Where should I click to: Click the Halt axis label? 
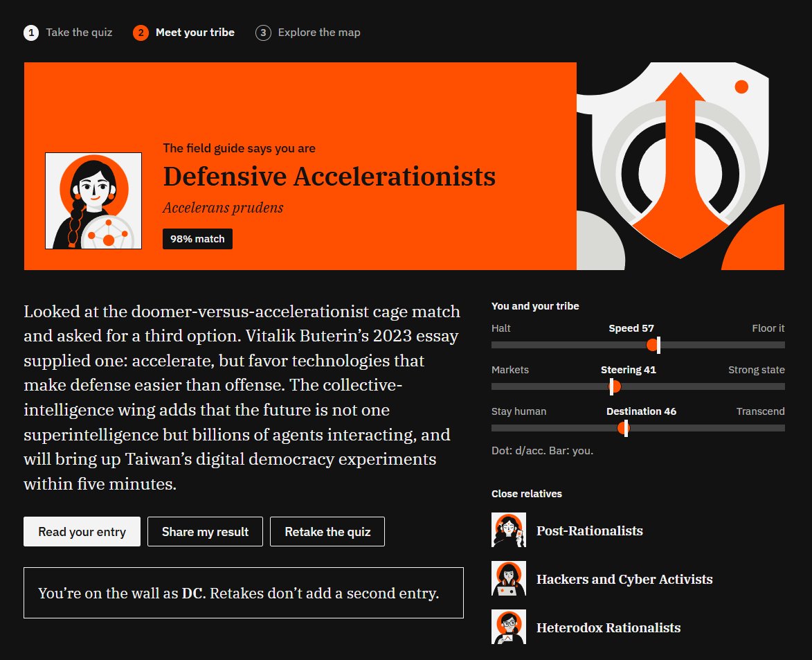coord(500,328)
